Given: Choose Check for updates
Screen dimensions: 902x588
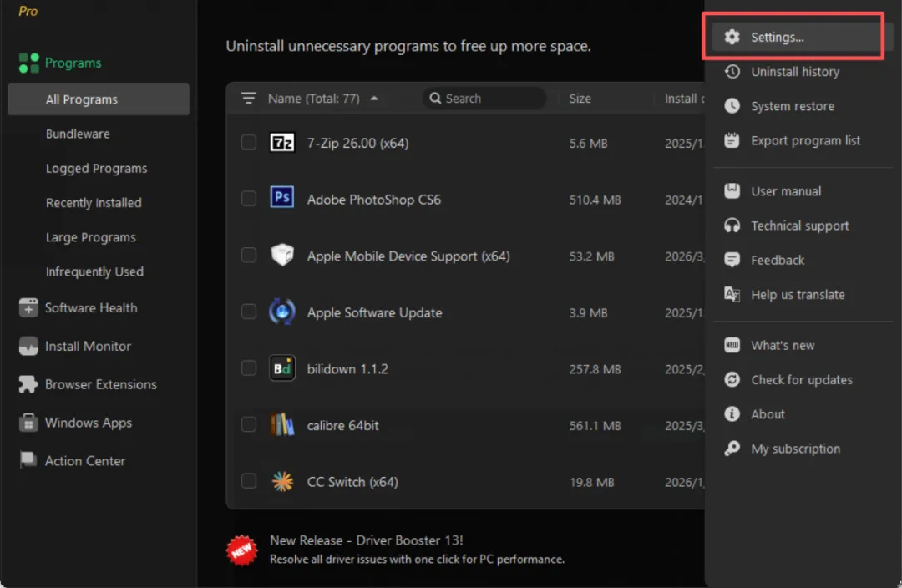Looking at the screenshot, I should click(802, 380).
